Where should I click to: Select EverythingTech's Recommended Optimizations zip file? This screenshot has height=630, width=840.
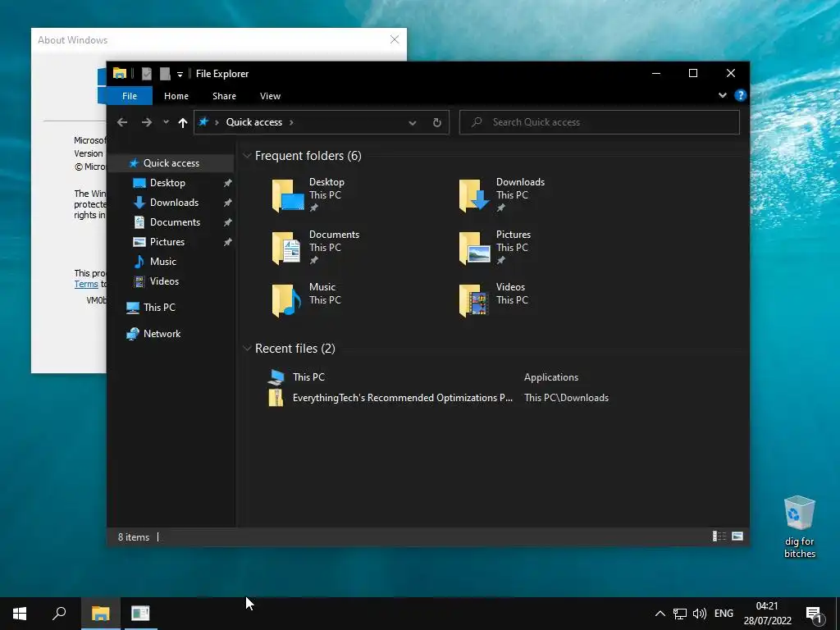pyautogui.click(x=402, y=398)
